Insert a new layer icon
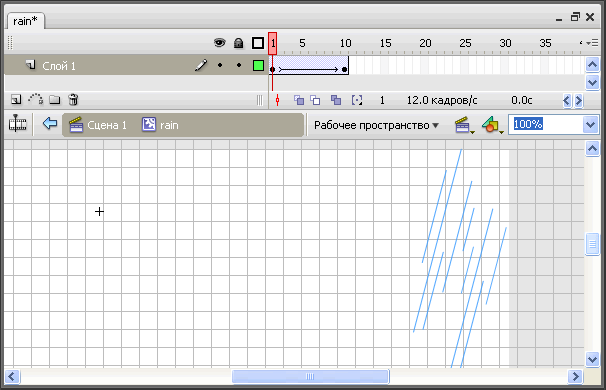 point(16,100)
